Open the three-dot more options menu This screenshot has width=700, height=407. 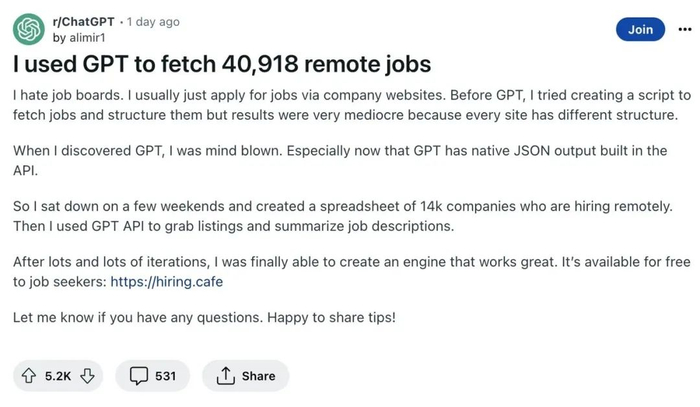(x=682, y=29)
